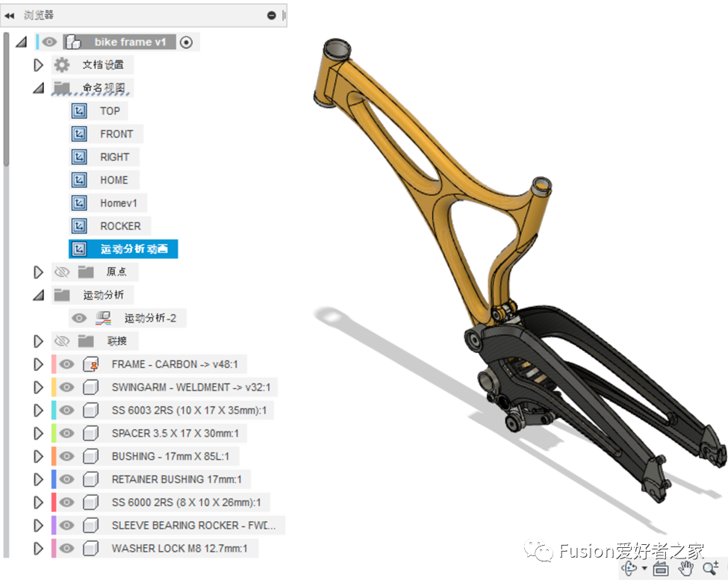728x583 pixels.
Task: Select WASHER LOCK M8 12.7mm:1 label
Action: pyautogui.click(x=179, y=549)
